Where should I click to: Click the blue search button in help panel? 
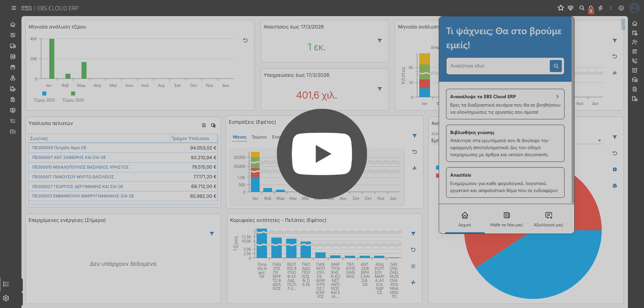556,66
